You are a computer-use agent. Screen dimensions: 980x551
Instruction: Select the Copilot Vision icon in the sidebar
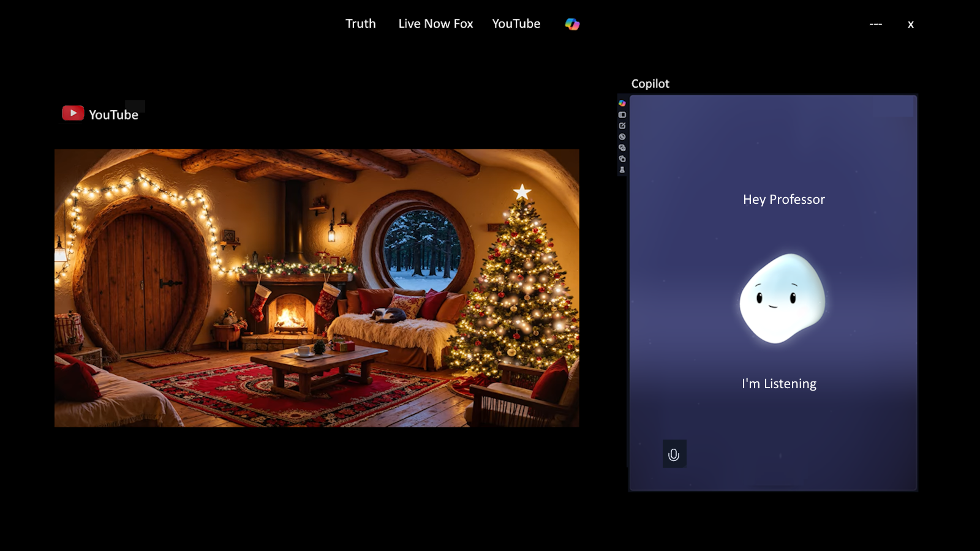click(622, 135)
